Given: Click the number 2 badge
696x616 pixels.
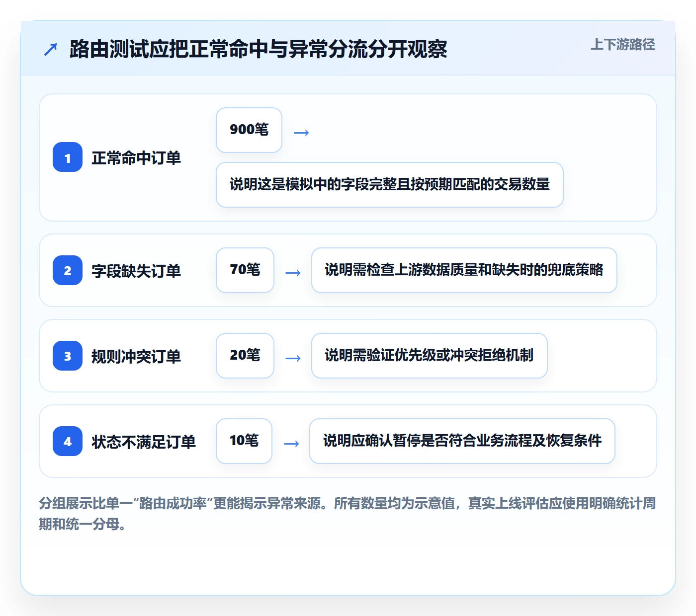Looking at the screenshot, I should (68, 270).
